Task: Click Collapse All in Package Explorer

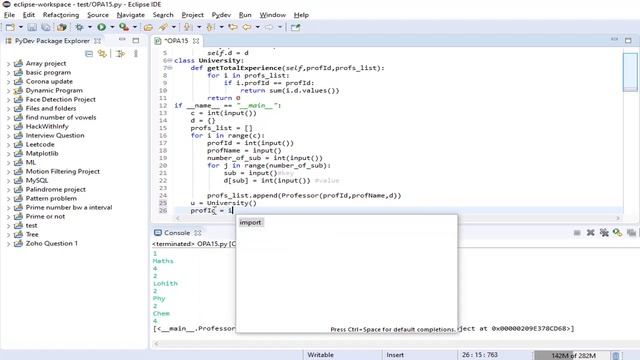Action: click(x=89, y=54)
